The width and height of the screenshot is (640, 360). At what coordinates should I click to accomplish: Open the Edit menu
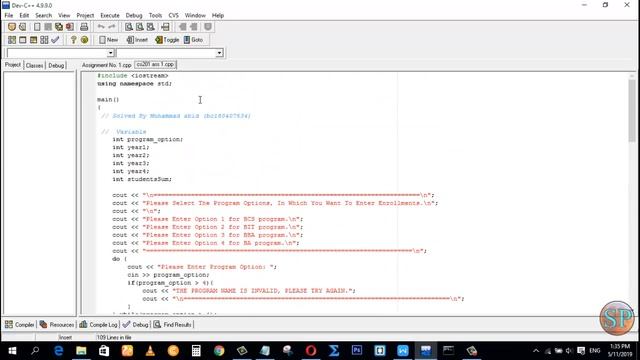(x=24, y=16)
